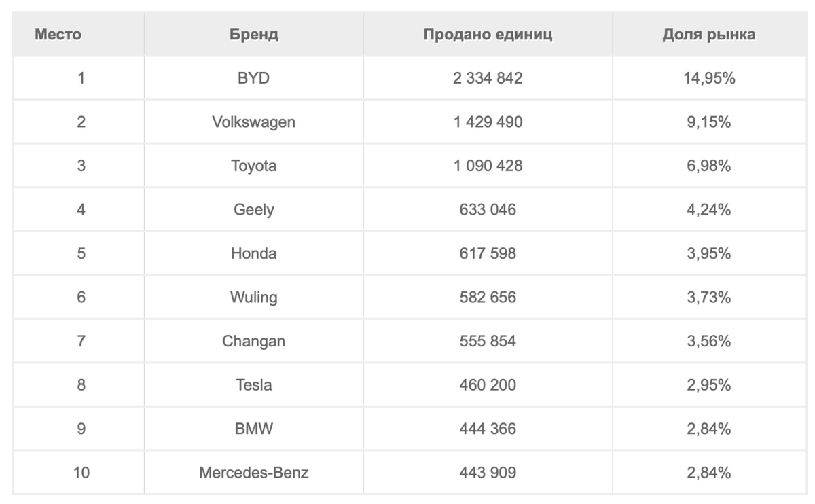Select the Mercedes-Benz brand cell
815x504 pixels.
click(253, 473)
